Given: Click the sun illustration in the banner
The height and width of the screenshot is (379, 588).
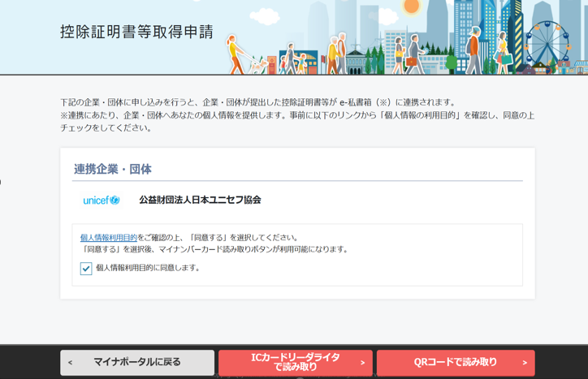Looking at the screenshot, I should tap(412, 6).
